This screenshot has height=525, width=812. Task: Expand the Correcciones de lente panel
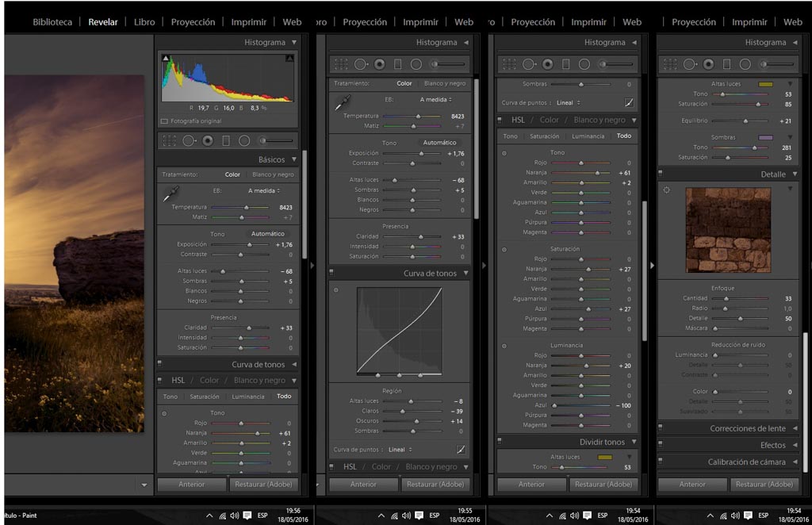795,428
